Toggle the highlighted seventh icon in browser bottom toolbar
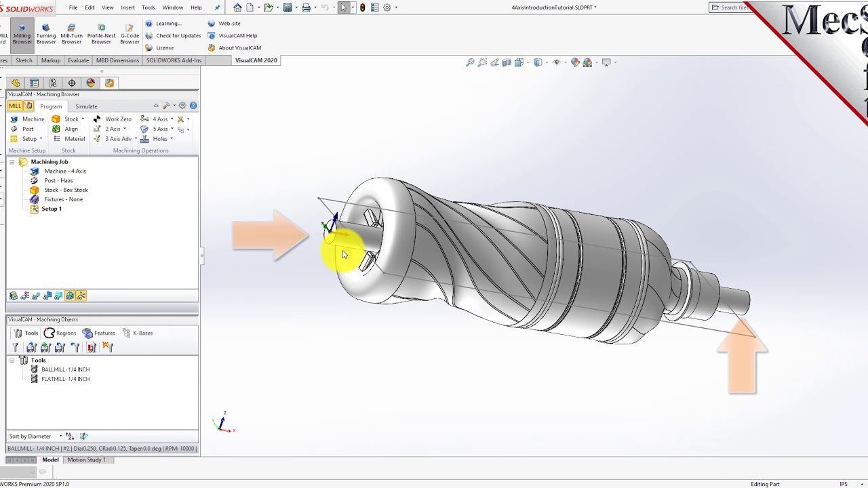Image resolution: width=868 pixels, height=488 pixels. point(81,296)
